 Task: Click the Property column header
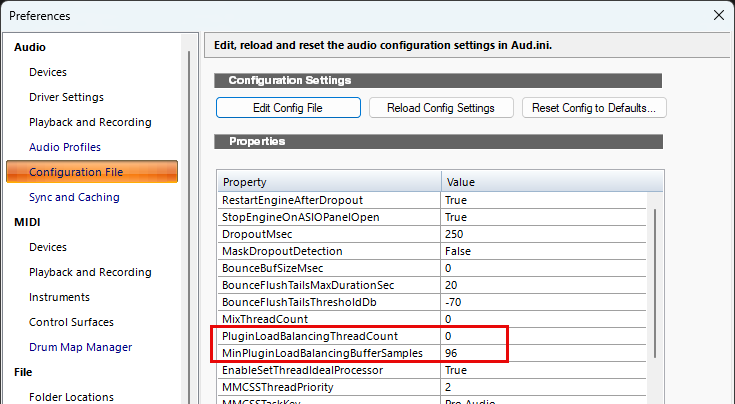(329, 182)
